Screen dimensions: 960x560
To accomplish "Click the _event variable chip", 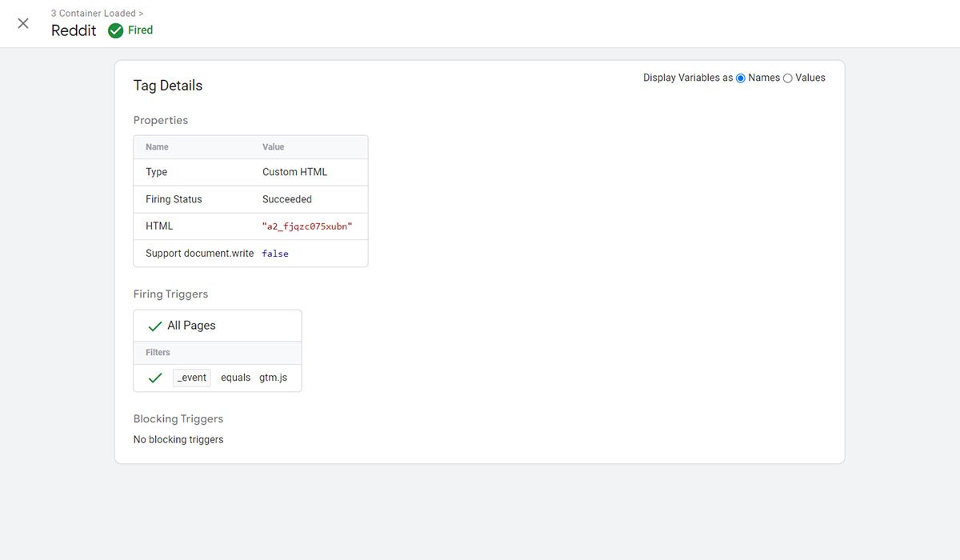I will pos(192,378).
